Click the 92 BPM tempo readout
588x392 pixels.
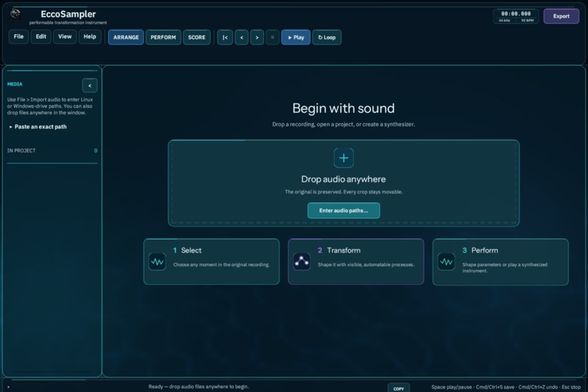527,20
